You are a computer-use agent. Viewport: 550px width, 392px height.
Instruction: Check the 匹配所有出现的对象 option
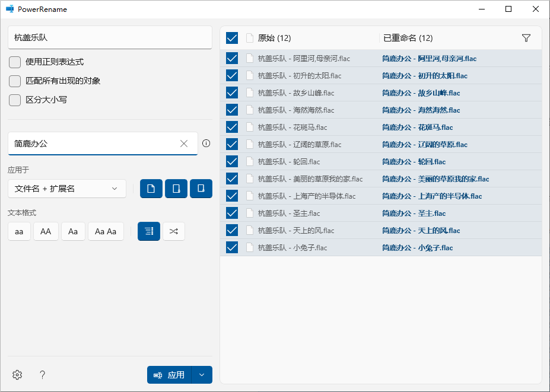[14, 82]
